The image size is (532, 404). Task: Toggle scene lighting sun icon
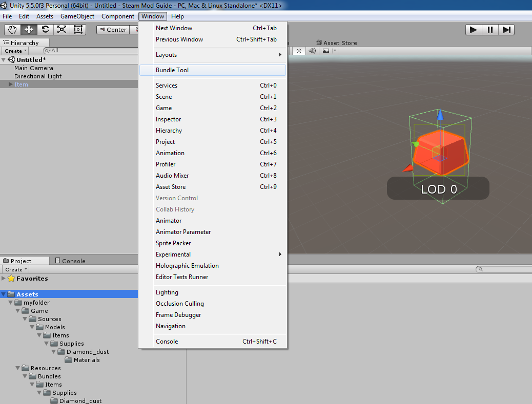coord(299,51)
